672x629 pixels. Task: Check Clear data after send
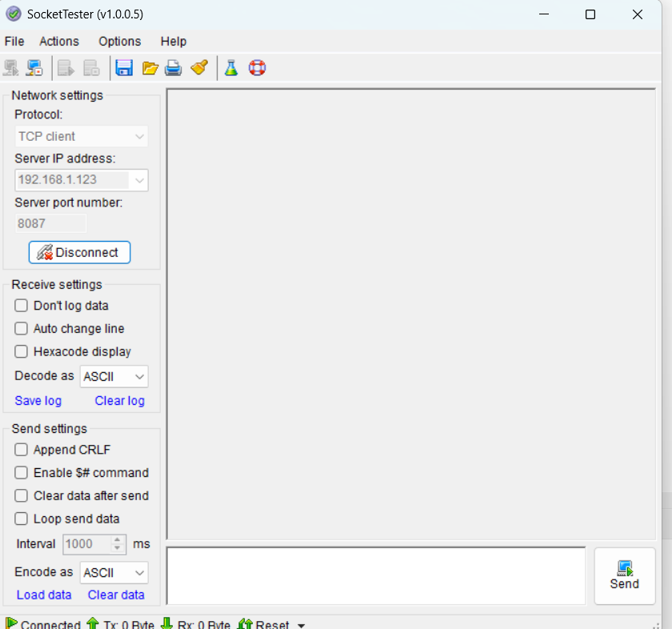pos(21,495)
